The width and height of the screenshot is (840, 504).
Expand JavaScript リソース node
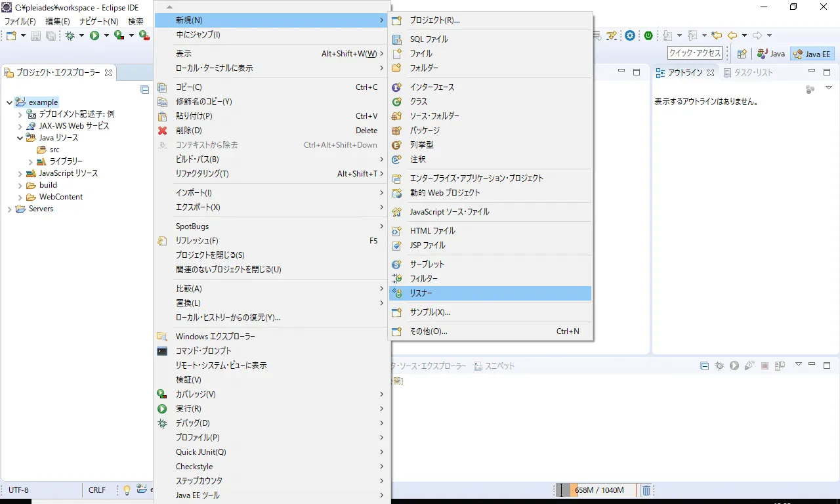pyautogui.click(x=20, y=173)
